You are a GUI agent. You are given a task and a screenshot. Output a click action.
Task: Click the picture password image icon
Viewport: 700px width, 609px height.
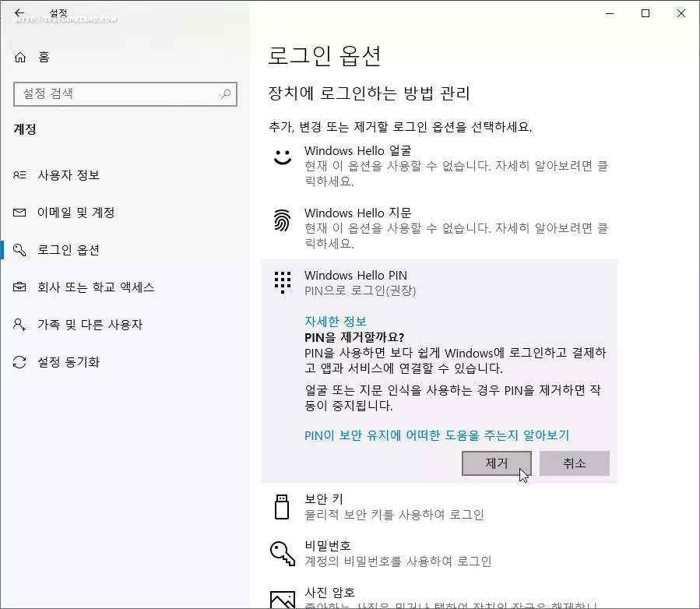coord(283,600)
